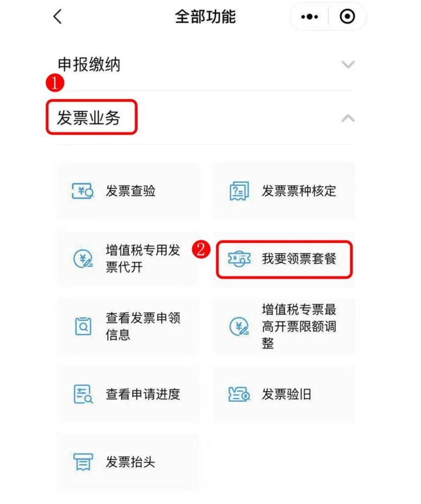This screenshot has width=421, height=504.
Task: Open the 查看申请进度 entry
Action: coord(128,395)
